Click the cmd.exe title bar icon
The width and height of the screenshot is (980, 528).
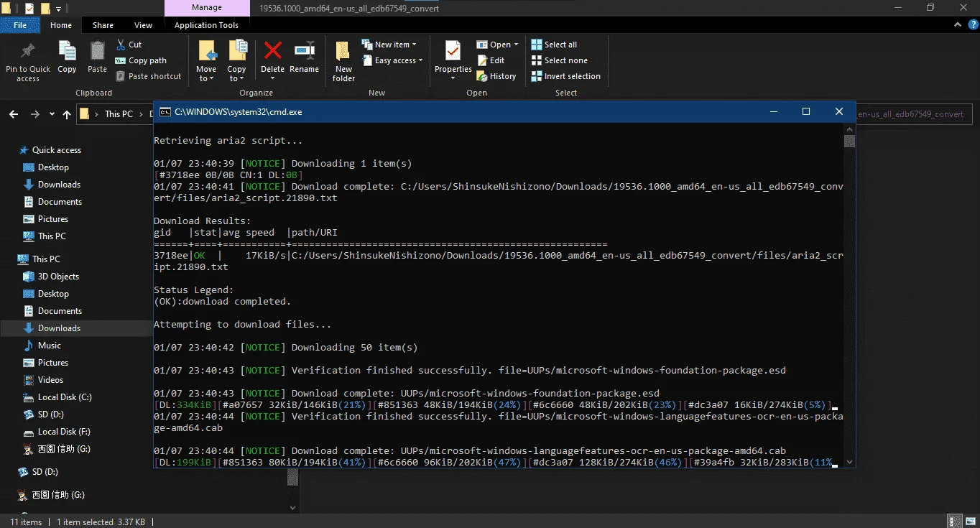165,112
